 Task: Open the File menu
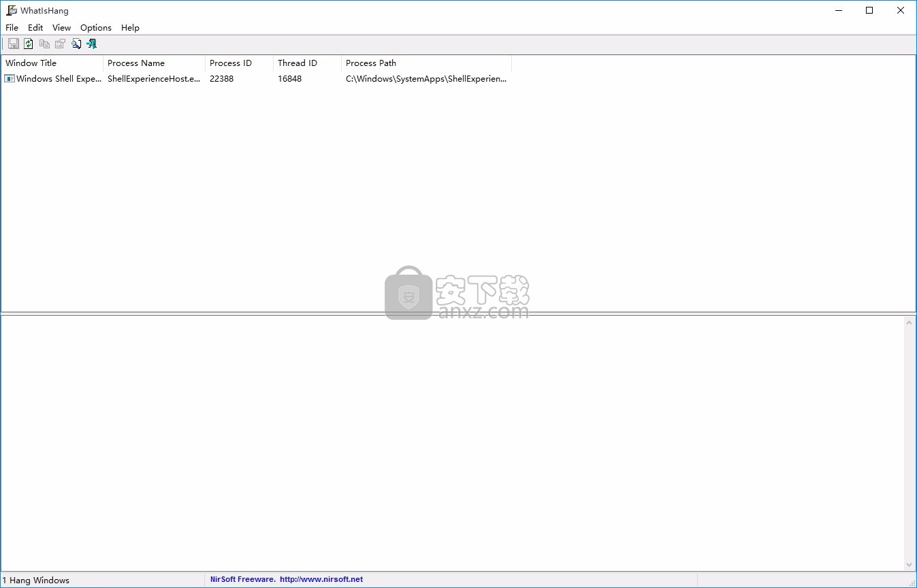click(x=12, y=28)
